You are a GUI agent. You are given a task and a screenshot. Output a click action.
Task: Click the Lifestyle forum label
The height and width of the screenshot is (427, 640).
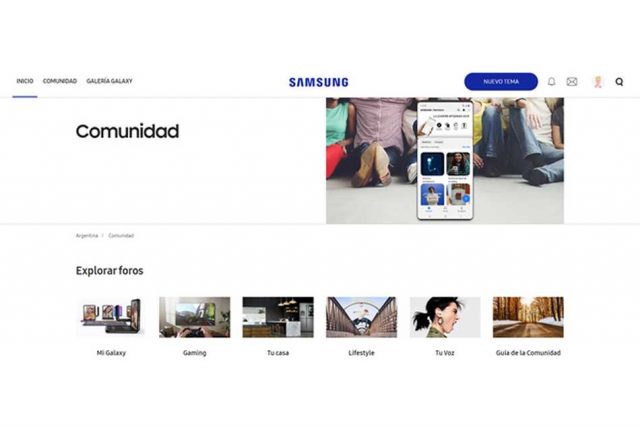click(361, 353)
